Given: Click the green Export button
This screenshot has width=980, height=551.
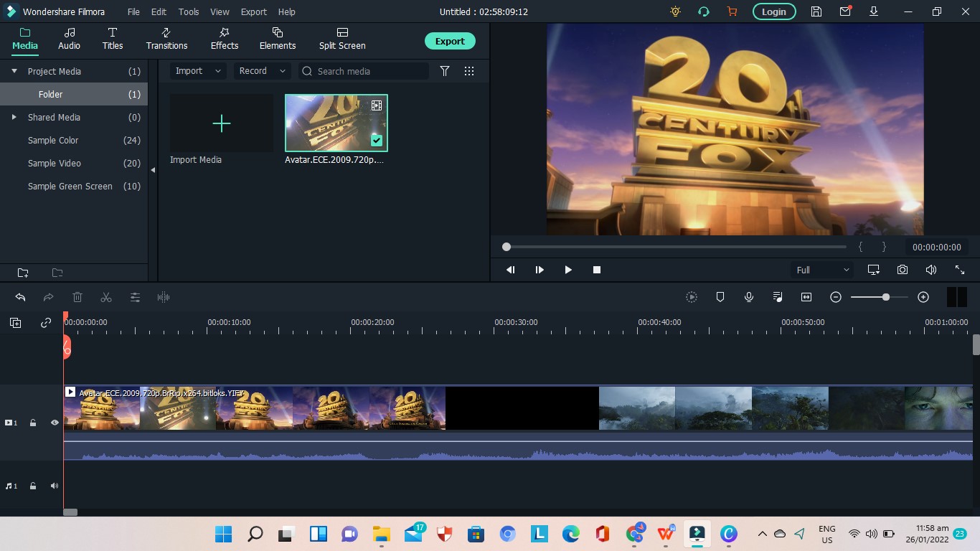Looking at the screenshot, I should click(x=450, y=41).
